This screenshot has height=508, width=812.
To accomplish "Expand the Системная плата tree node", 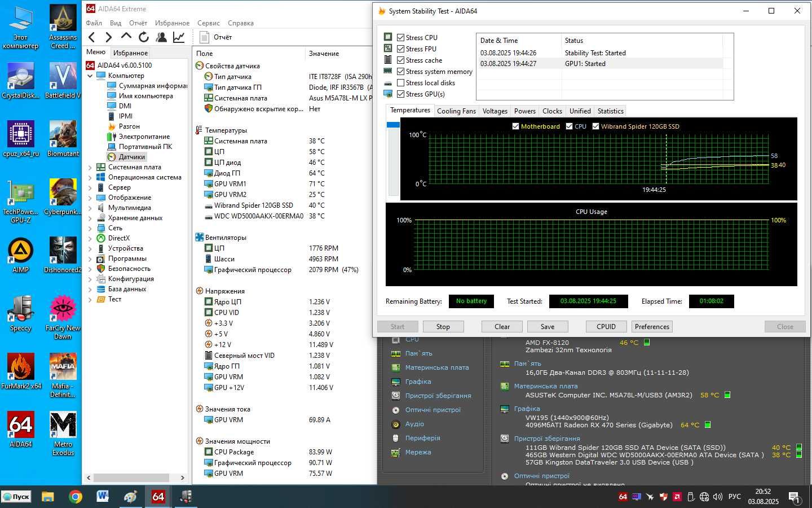I will point(90,167).
